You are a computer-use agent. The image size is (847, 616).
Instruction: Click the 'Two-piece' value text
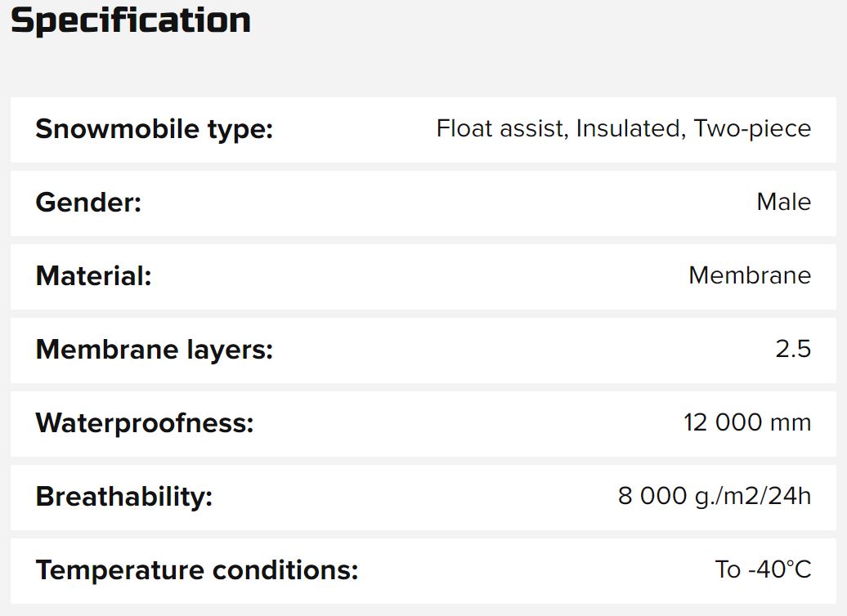coord(752,129)
